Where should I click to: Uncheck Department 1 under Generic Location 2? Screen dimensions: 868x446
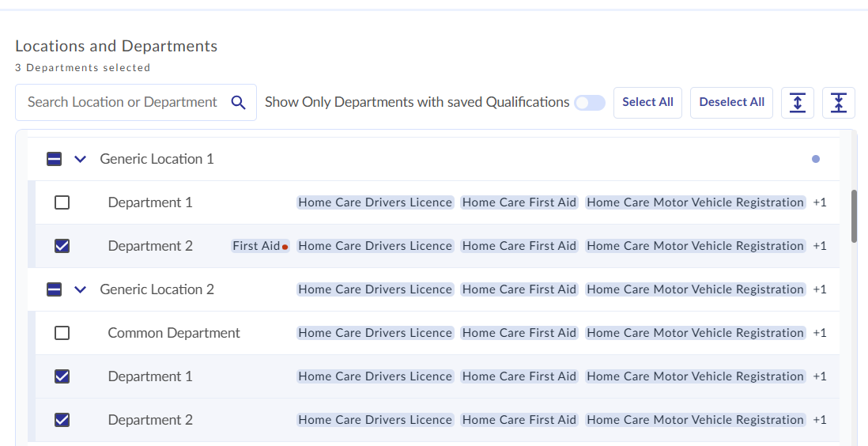pyautogui.click(x=62, y=376)
